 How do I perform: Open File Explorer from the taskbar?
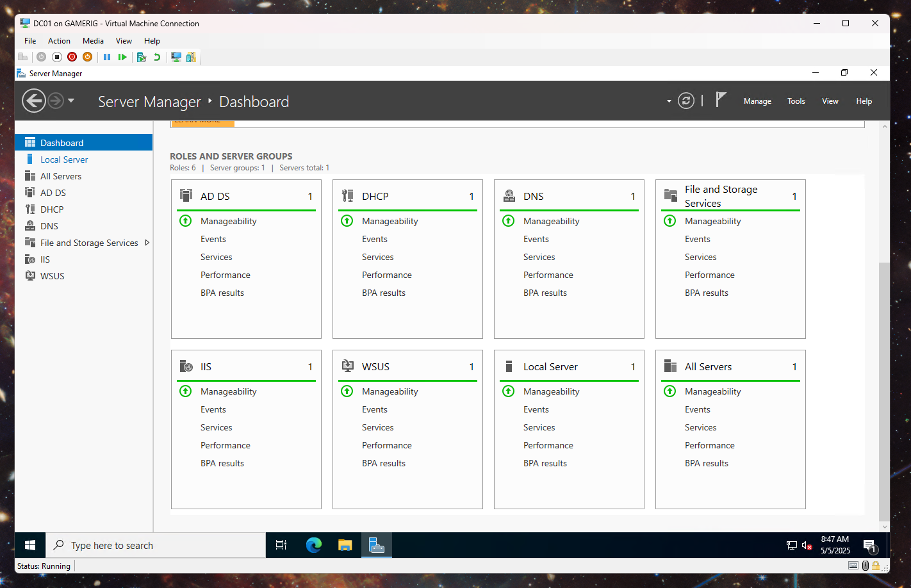click(x=345, y=545)
